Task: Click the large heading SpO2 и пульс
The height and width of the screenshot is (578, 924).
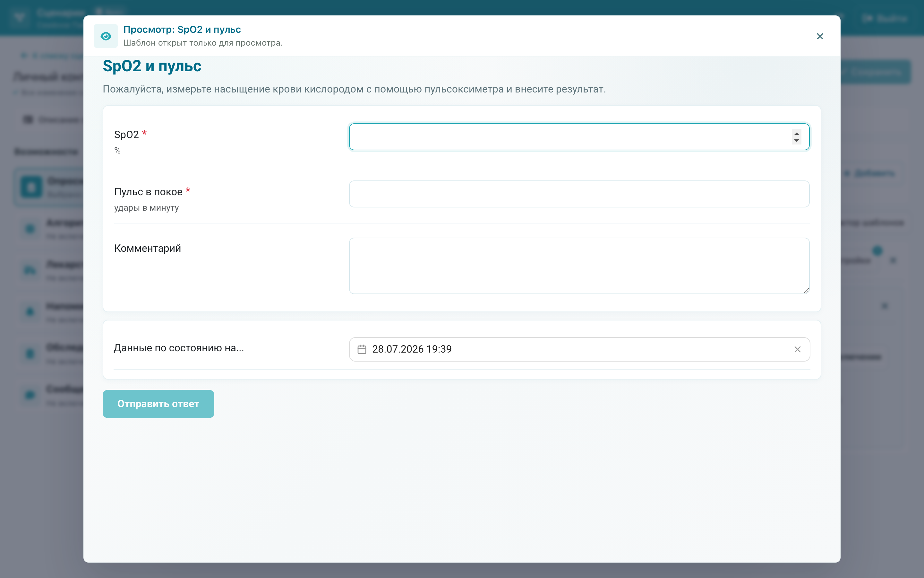Action: tap(152, 66)
